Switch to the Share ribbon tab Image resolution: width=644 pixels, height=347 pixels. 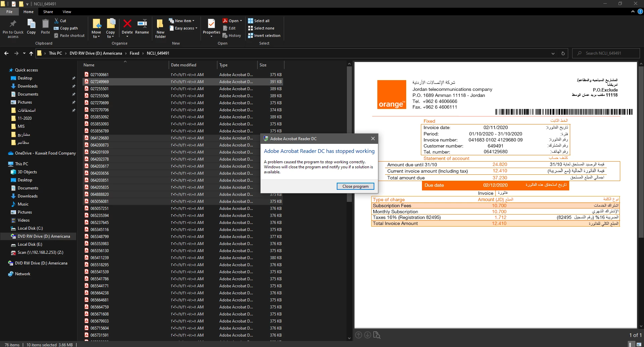coord(48,12)
